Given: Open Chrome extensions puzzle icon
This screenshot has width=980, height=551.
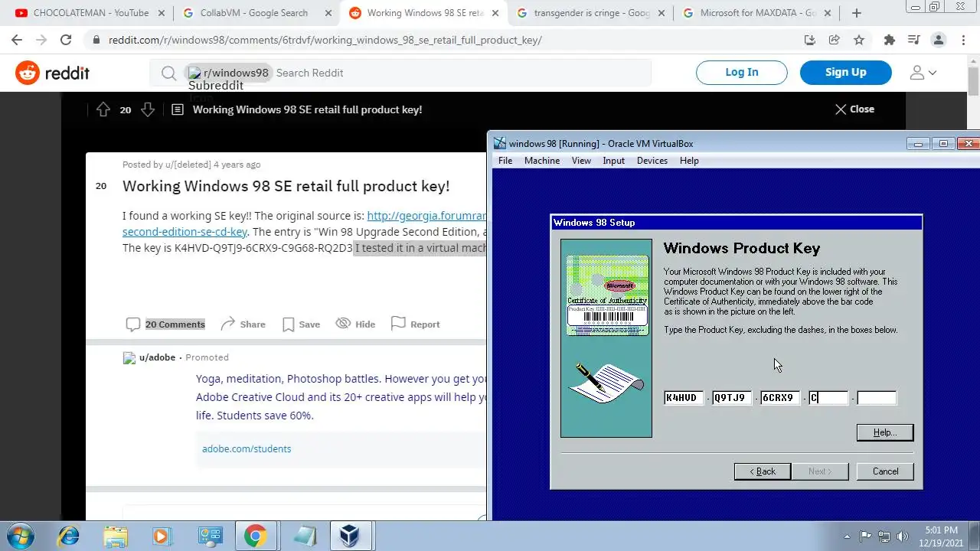Looking at the screenshot, I should click(889, 40).
